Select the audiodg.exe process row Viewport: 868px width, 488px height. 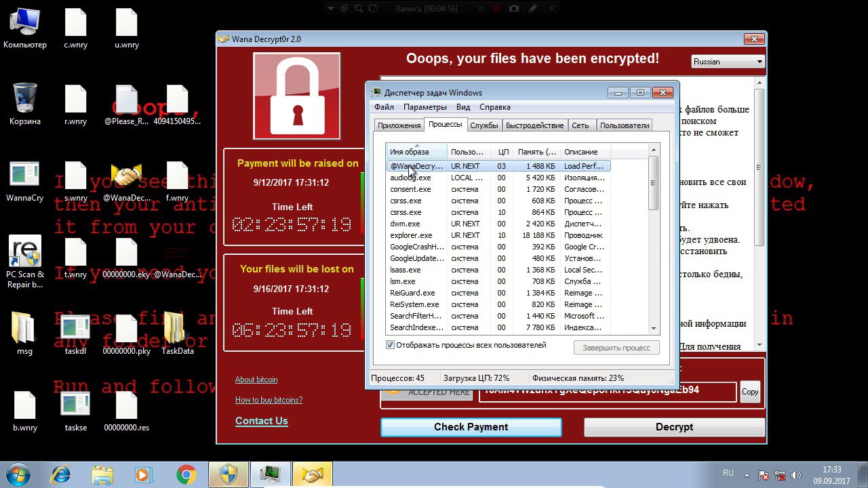(498, 178)
